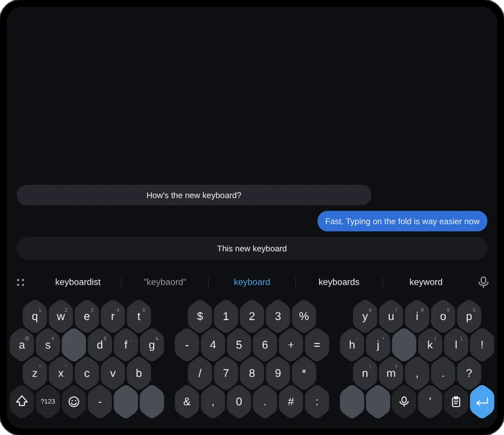The image size is (504, 435).
Task: Tap the microphone key on the keyboard
Action: click(x=404, y=401)
